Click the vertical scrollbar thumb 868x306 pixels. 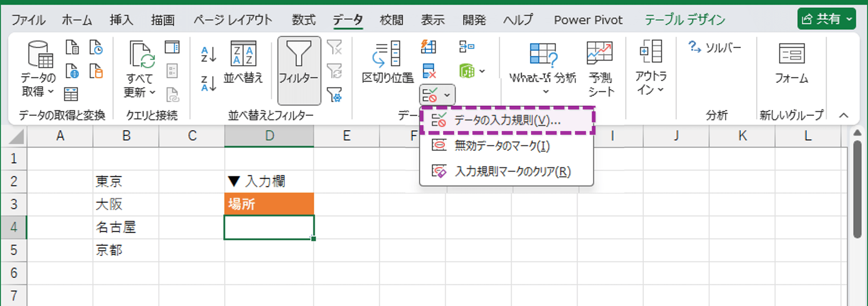click(857, 190)
